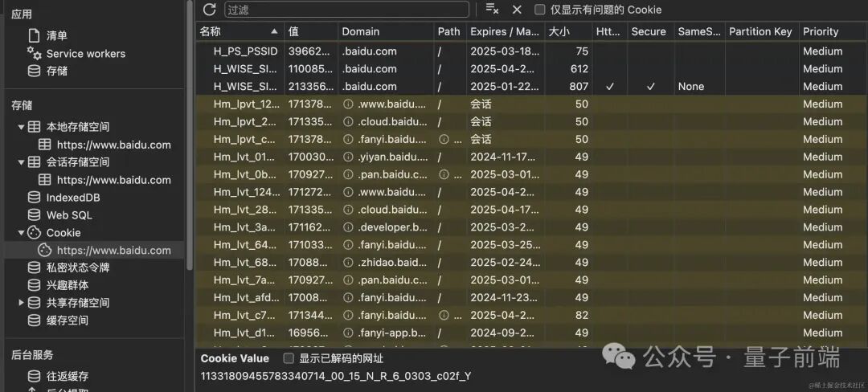
Task: Expand the shared storage tree node
Action: (21, 302)
